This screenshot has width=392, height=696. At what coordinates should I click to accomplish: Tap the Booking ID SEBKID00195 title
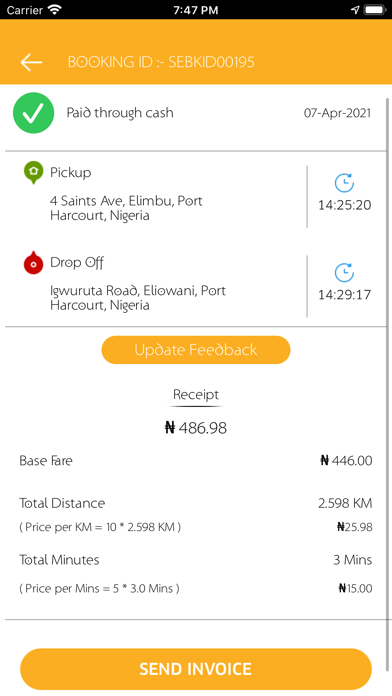[x=161, y=62]
